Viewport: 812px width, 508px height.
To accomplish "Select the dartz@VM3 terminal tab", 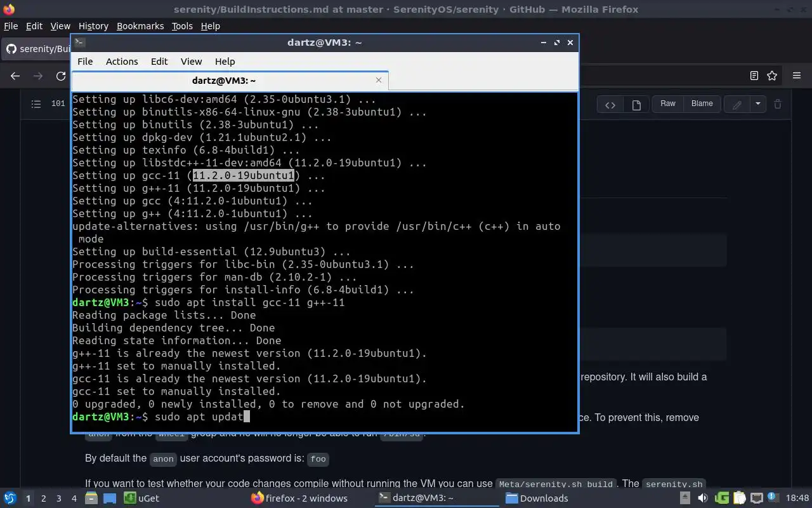I will pos(223,81).
